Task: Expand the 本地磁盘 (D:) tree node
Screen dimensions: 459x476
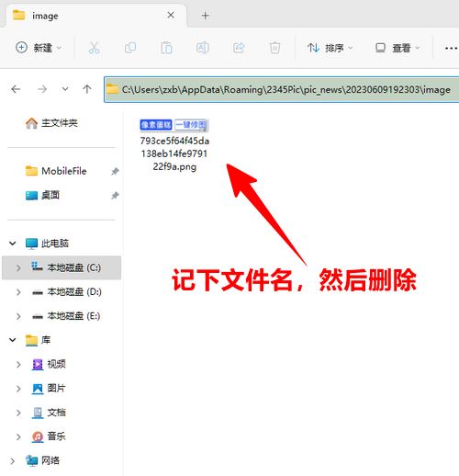Action: tap(18, 292)
